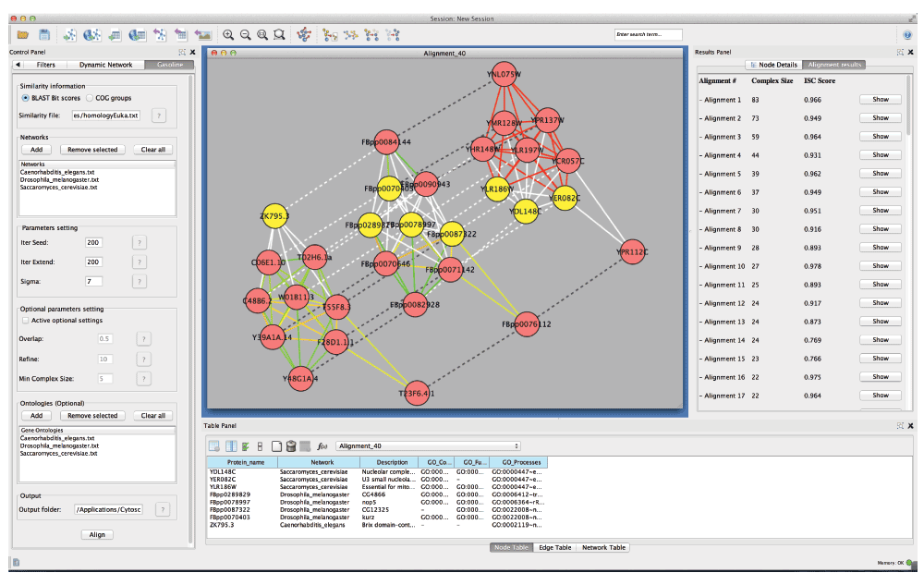The height and width of the screenshot is (585, 924).
Task: Show Alignment 10 result
Action: point(881,266)
